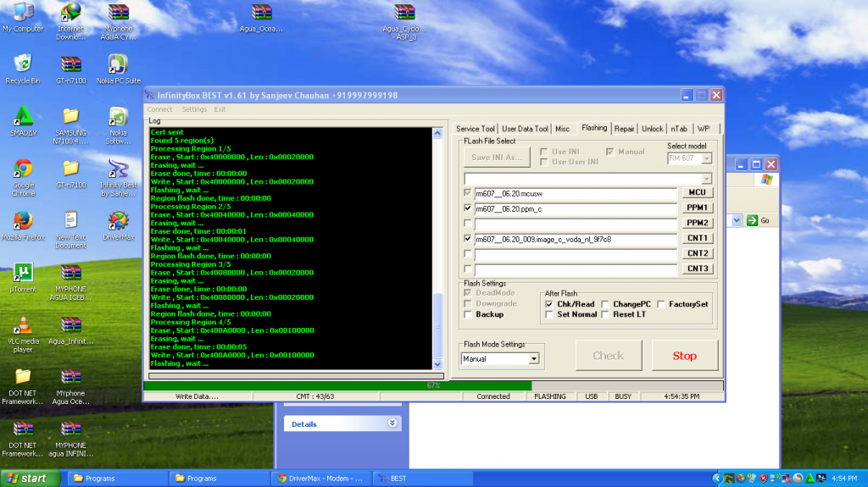Open Aqua_Infinit archive icon
Viewport: 868px width, 487px height.
coord(71,329)
